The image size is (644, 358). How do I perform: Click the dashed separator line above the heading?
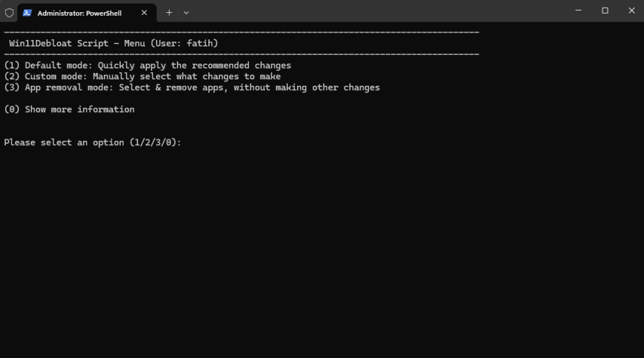pyautogui.click(x=241, y=33)
